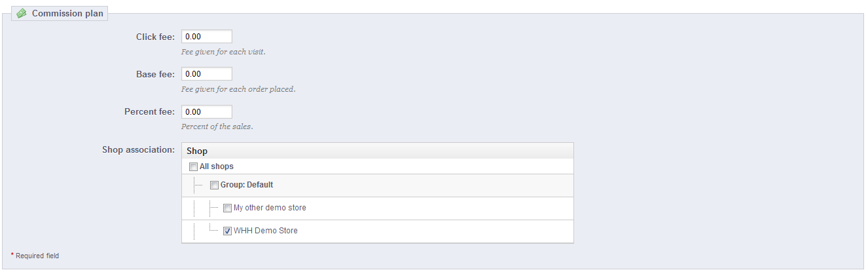Click the 'Percent fee:' field label
The height and width of the screenshot is (272, 868).
149,112
